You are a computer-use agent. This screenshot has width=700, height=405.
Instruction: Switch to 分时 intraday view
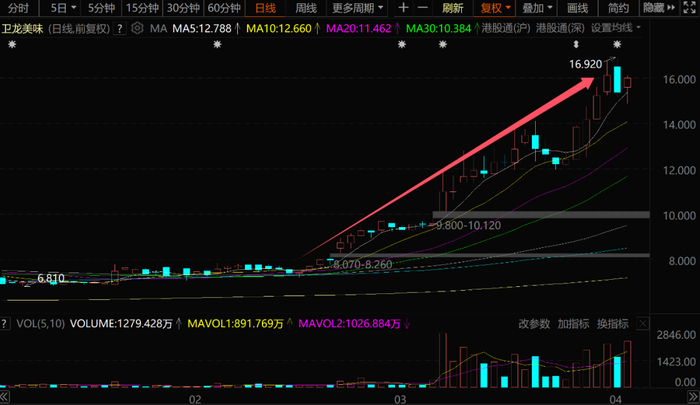[x=18, y=8]
